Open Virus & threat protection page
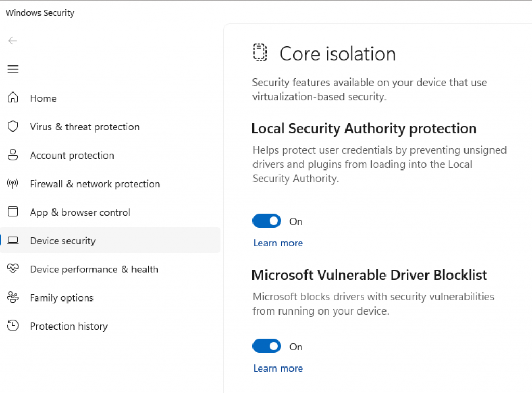The height and width of the screenshot is (393, 532). point(85,127)
